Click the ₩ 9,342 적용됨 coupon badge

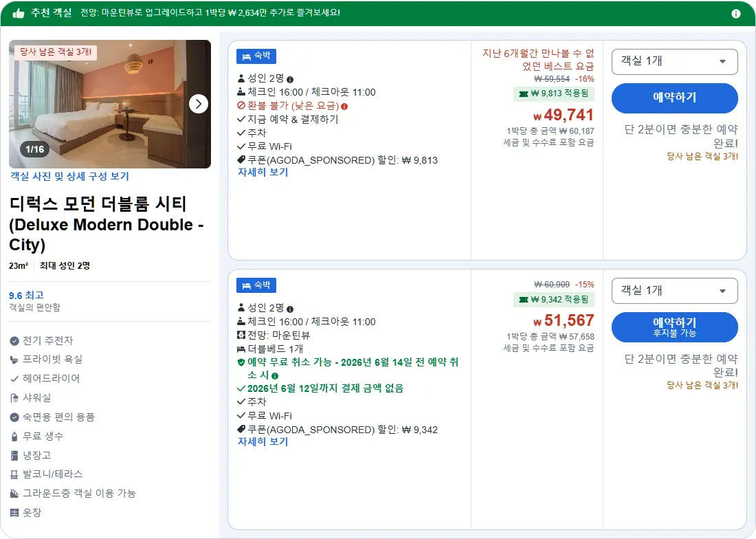coord(553,299)
